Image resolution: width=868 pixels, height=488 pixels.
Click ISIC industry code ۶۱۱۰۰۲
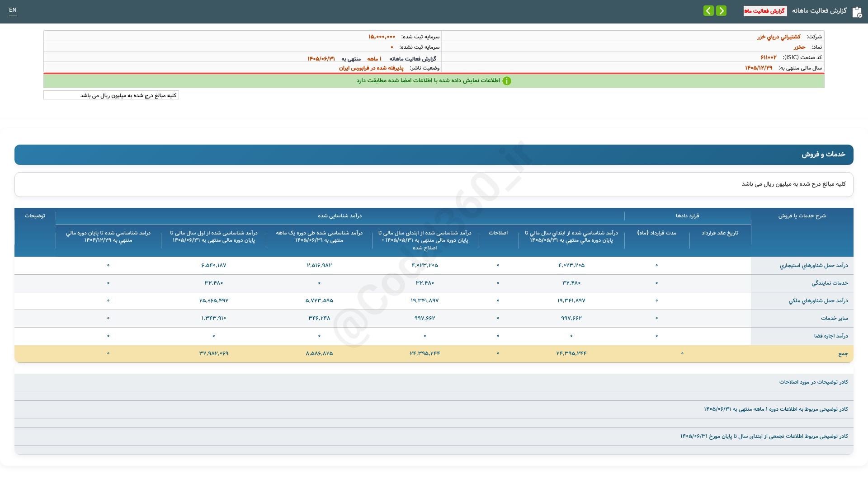pos(768,57)
